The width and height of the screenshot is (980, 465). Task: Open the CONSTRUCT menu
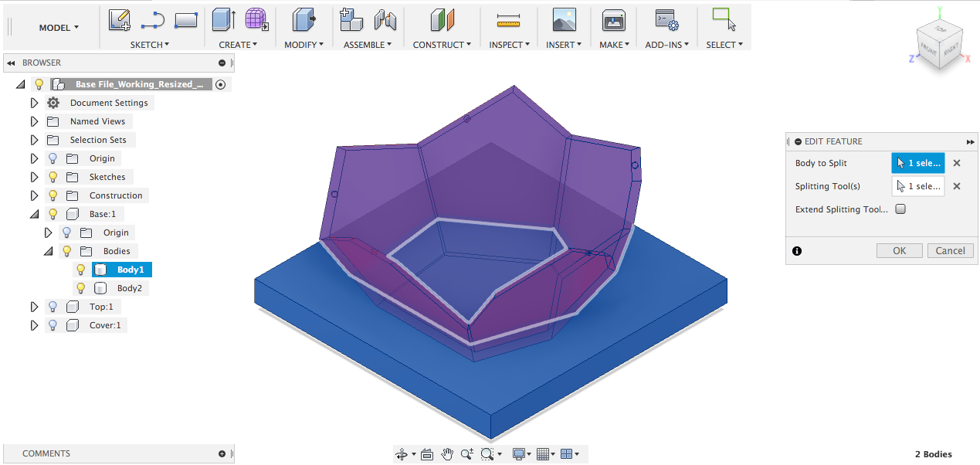click(442, 45)
